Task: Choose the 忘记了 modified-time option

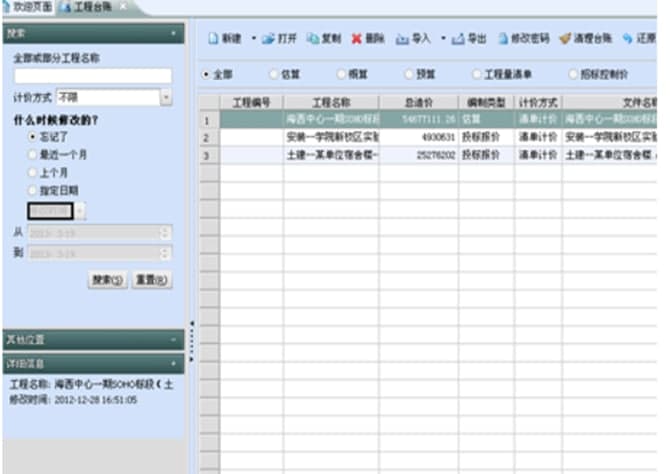Action: point(32,137)
